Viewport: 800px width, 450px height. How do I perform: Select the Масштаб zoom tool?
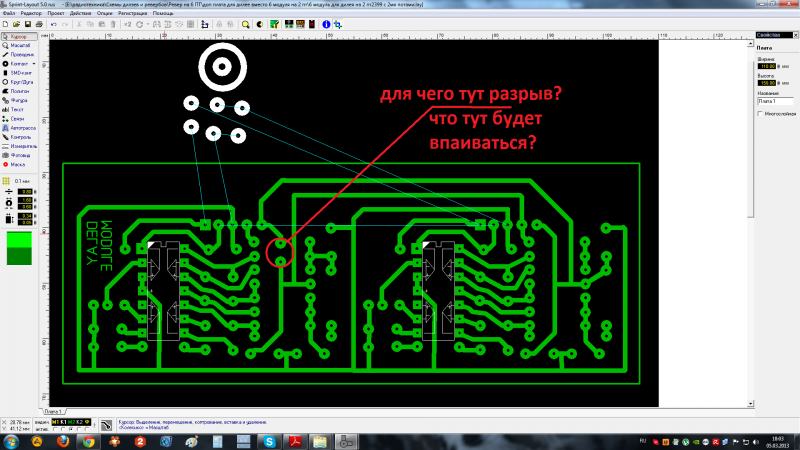[19, 45]
